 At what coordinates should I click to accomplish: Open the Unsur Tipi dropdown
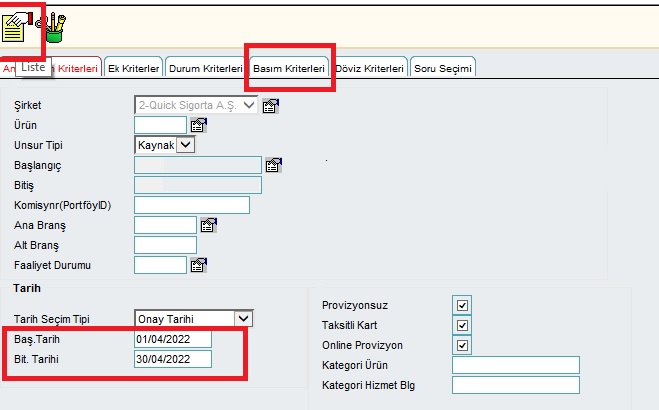pyautogui.click(x=185, y=145)
